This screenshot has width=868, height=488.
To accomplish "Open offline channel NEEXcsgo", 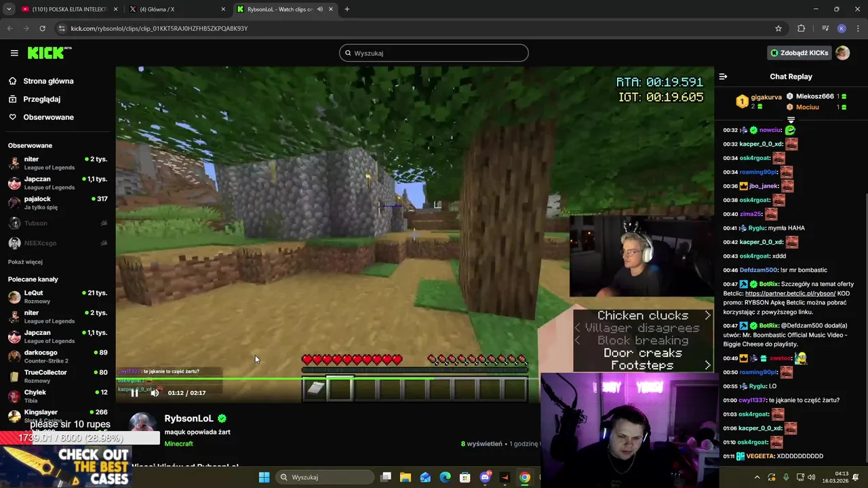I will [x=58, y=243].
